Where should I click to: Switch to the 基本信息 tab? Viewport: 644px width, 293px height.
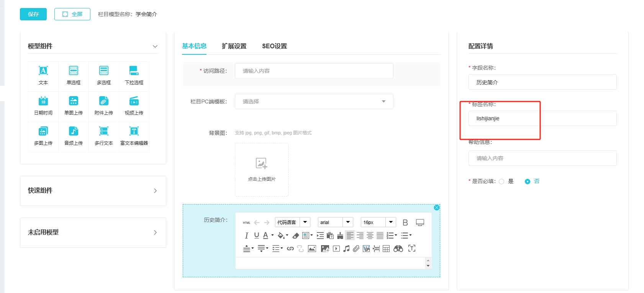click(x=194, y=46)
